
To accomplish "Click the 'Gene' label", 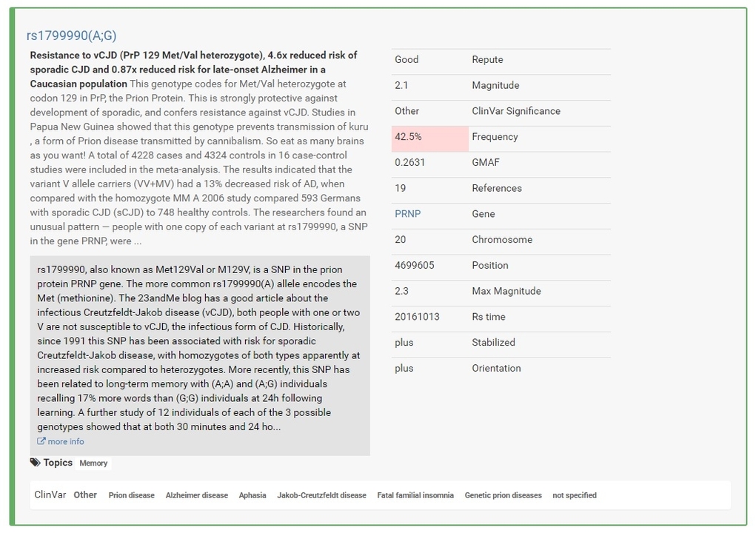I will pyautogui.click(x=483, y=214).
